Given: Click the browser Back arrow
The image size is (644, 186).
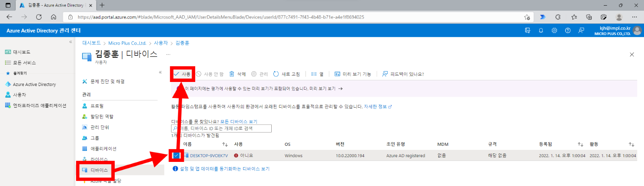Looking at the screenshot, I should pos(9,17).
